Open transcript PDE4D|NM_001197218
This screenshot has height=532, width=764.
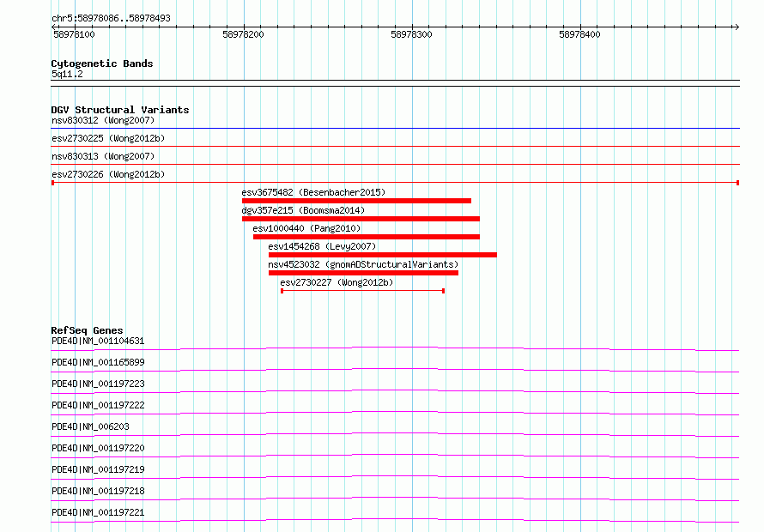(x=98, y=491)
